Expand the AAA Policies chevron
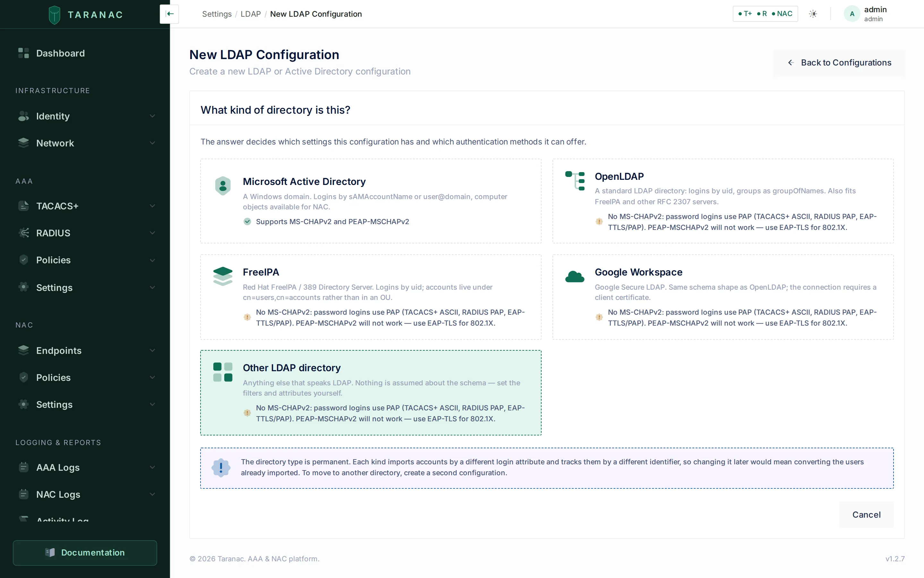The image size is (924, 578). [x=152, y=260]
